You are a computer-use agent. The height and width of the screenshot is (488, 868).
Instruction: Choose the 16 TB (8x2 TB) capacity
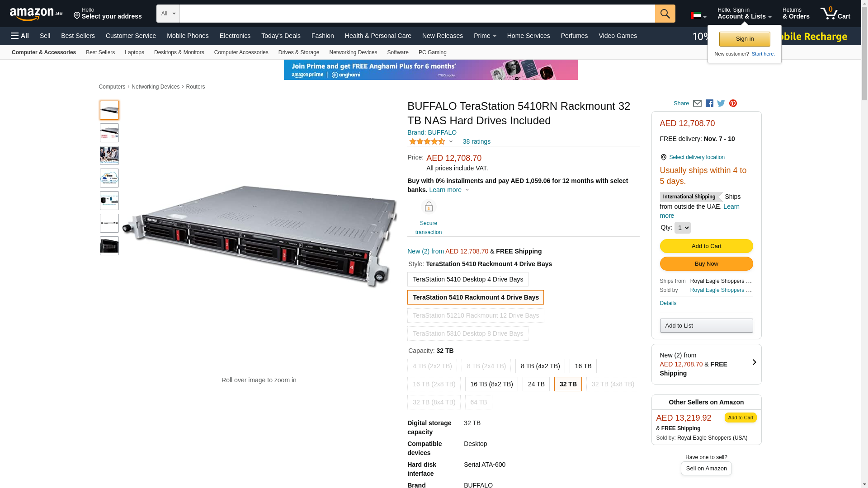click(x=491, y=384)
